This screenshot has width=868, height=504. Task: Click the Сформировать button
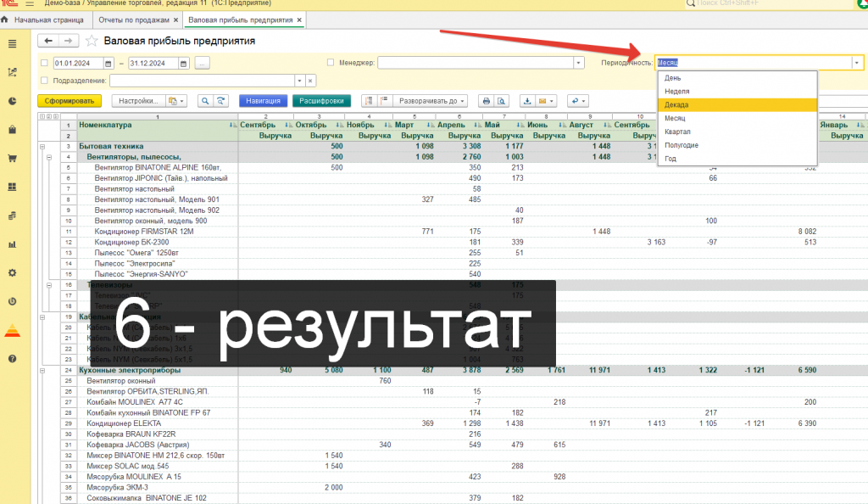pyautogui.click(x=70, y=101)
